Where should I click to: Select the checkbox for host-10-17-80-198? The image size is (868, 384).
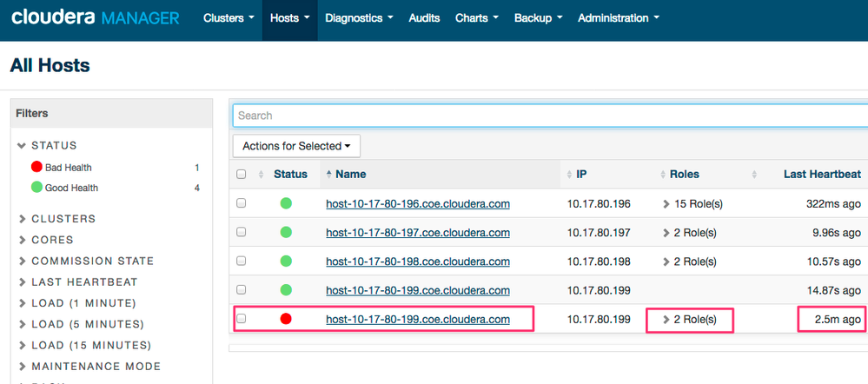[x=242, y=261]
